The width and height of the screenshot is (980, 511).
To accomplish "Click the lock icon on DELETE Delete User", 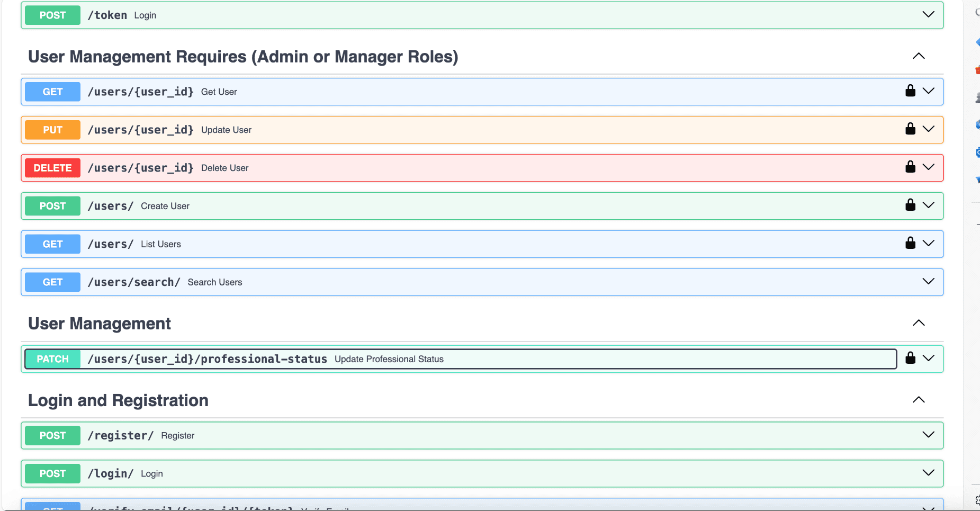I will [910, 167].
